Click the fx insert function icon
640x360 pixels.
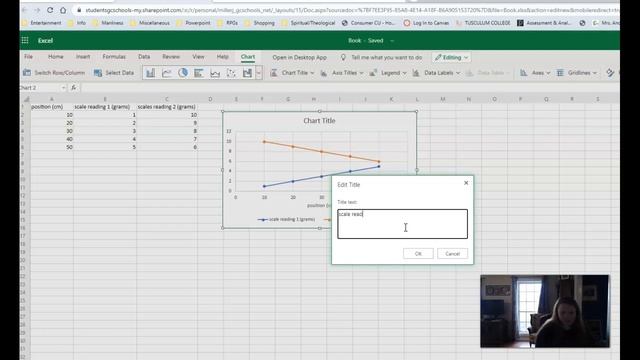[x=74, y=88]
